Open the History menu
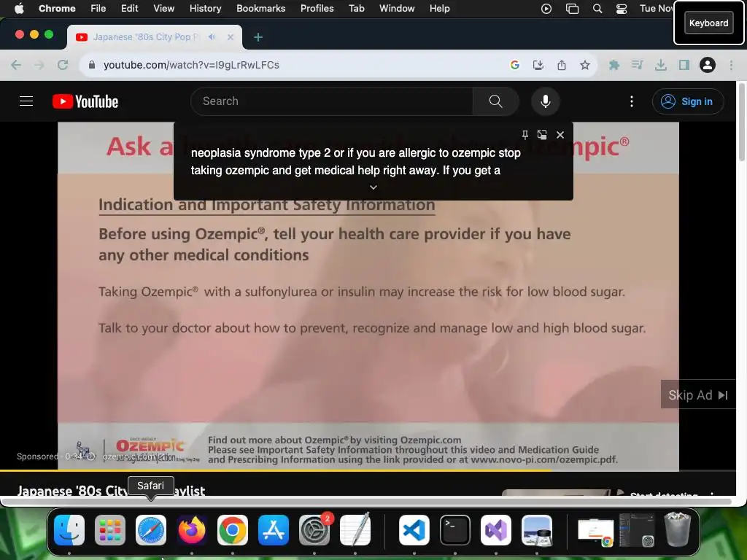 click(205, 8)
